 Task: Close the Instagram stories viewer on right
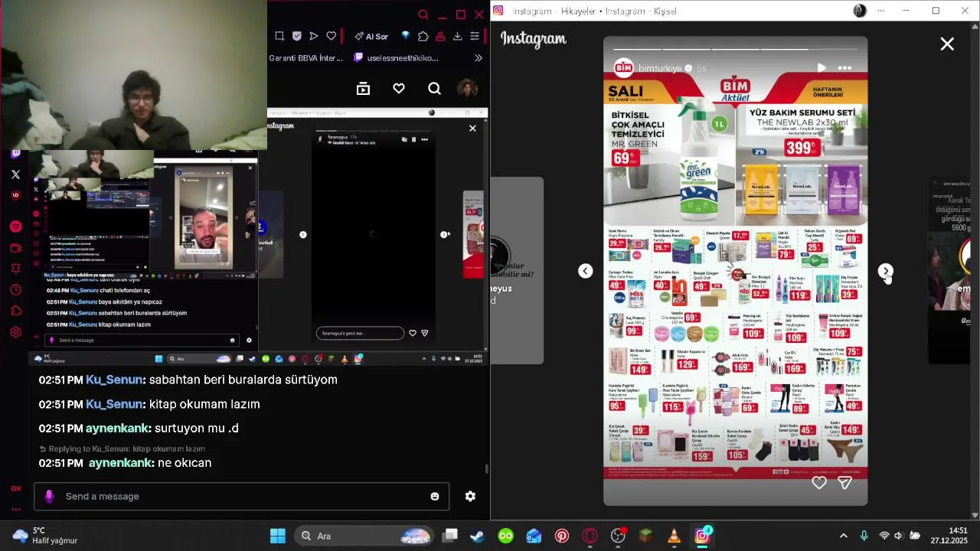tap(947, 44)
